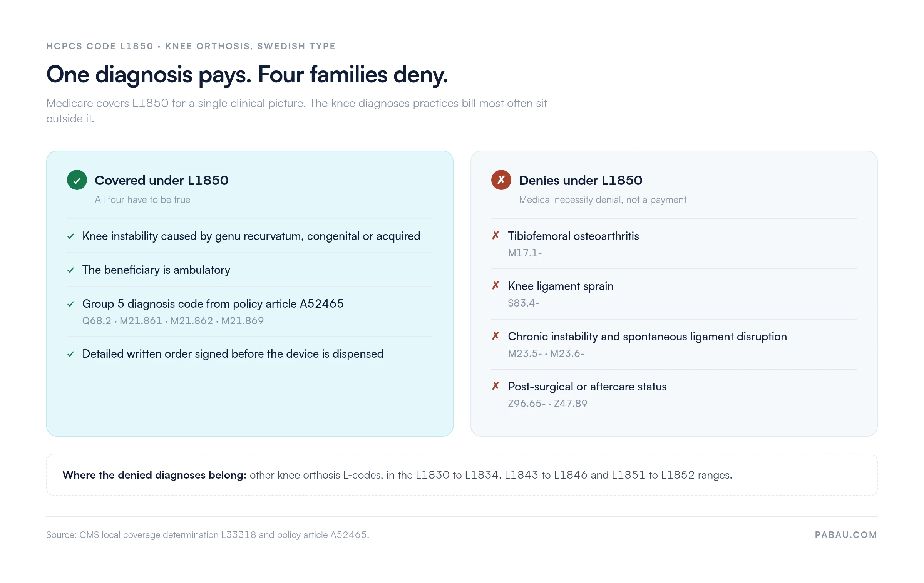Click the headline One diagnosis pays
Screen dimensions: 924x583
[247, 74]
